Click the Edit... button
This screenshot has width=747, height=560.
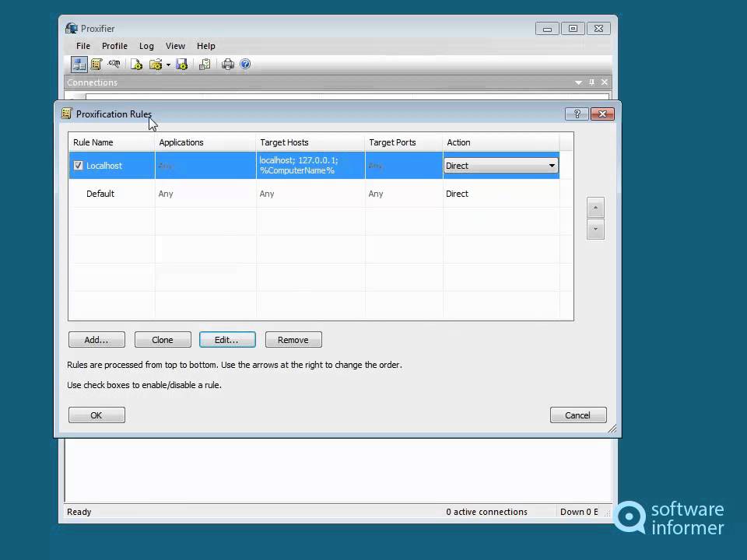(227, 340)
